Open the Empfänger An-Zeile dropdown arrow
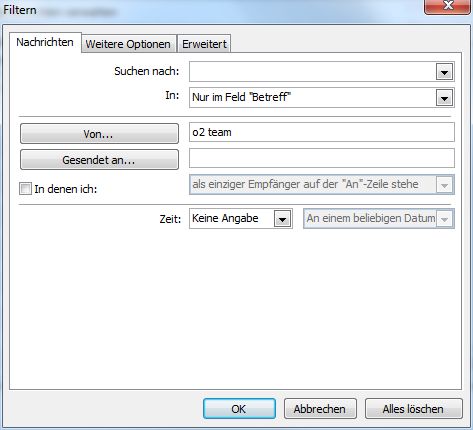 pyautogui.click(x=444, y=185)
